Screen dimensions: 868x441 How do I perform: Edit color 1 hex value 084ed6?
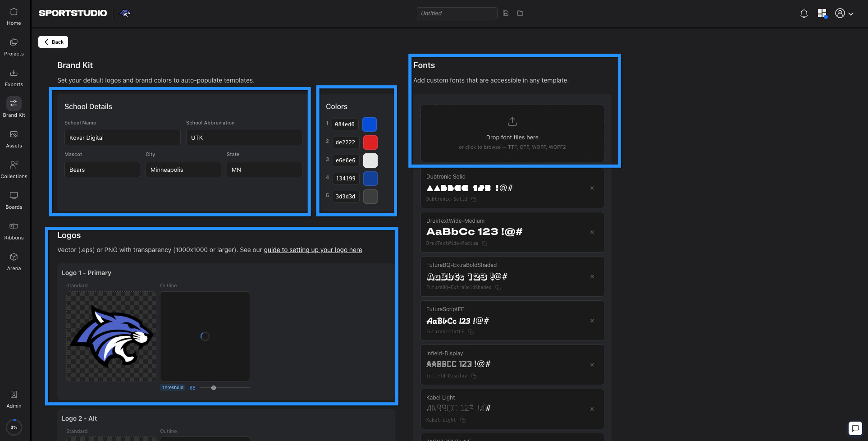click(x=345, y=124)
